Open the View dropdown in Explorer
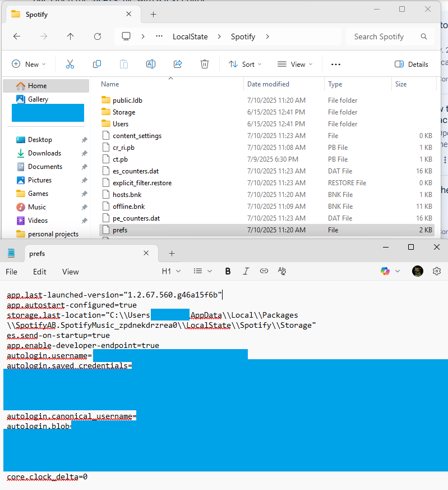Image resolution: width=448 pixels, height=490 pixels. point(295,65)
